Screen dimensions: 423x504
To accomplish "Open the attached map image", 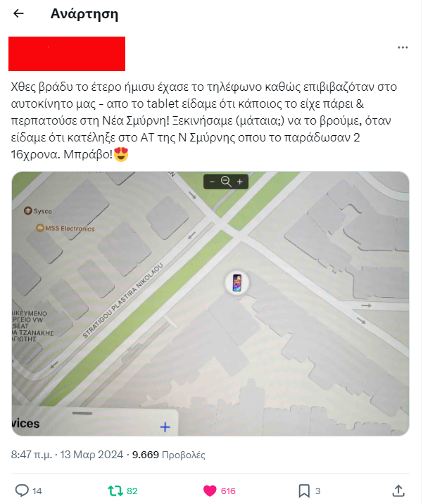I will [210, 304].
